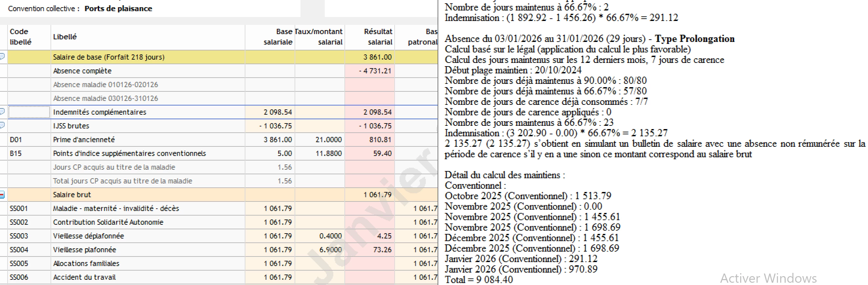Click Vieillesse plafonnée rate 6.9000
Image resolution: width=868 pixels, height=285 pixels.
point(330,250)
